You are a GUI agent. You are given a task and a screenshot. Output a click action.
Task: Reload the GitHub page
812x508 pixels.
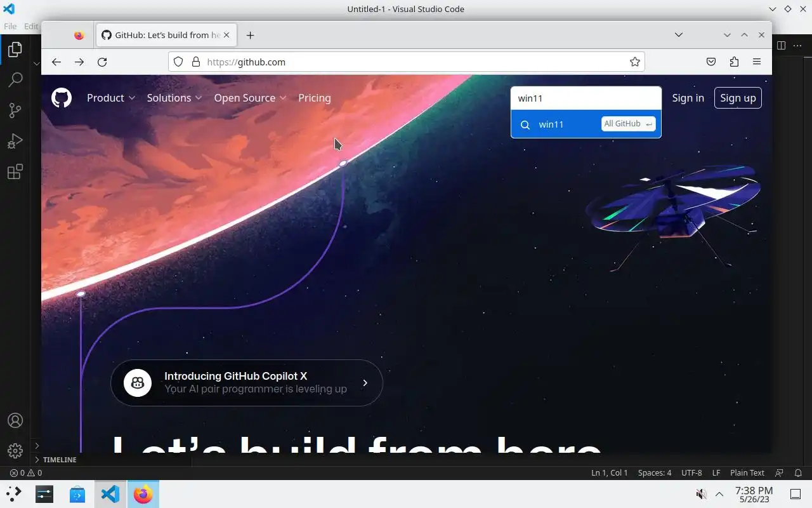[x=102, y=62]
